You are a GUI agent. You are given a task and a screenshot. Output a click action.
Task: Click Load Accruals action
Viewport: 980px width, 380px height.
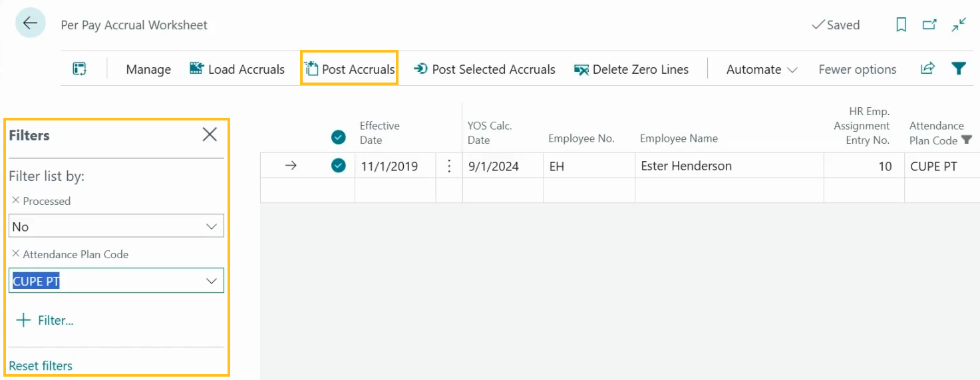click(x=238, y=69)
